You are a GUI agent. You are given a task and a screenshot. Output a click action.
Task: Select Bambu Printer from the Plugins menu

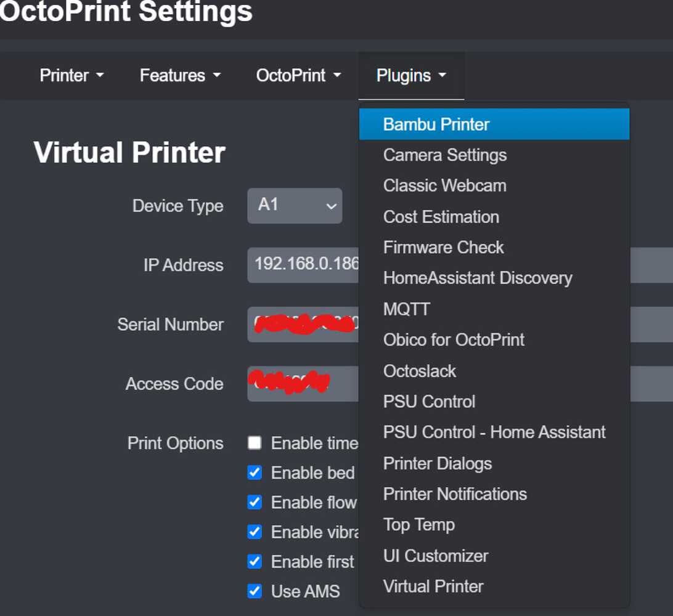click(x=438, y=123)
